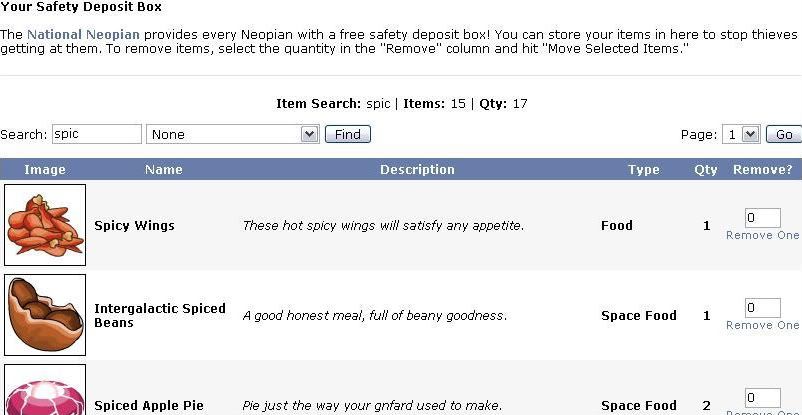
Task: Open the National Neopian link
Action: coord(83,35)
